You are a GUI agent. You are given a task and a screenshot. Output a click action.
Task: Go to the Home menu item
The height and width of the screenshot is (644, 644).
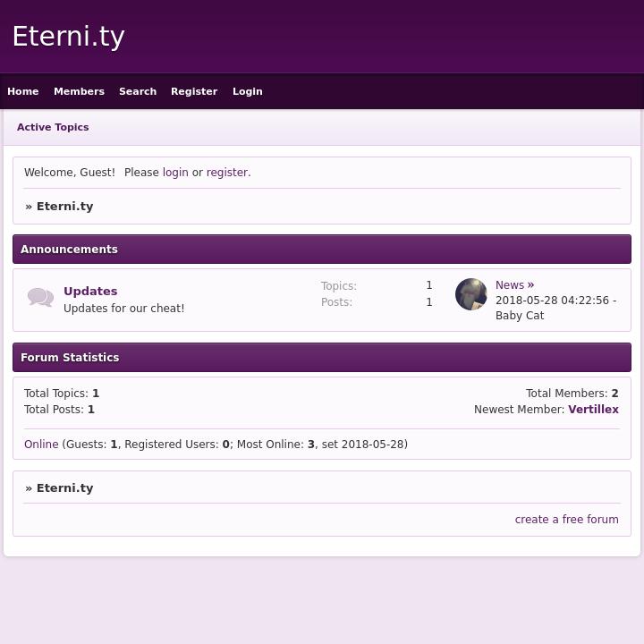click(23, 91)
